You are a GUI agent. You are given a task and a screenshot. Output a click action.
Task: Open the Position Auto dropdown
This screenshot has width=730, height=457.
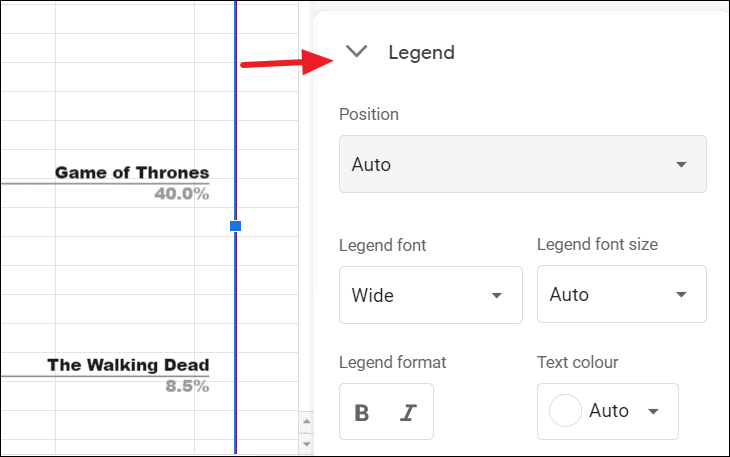pyautogui.click(x=523, y=164)
